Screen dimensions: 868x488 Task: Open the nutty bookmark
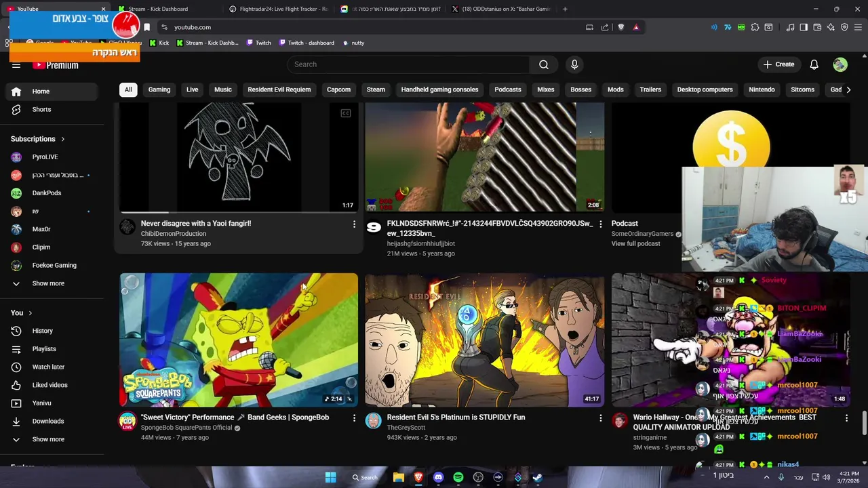353,43
